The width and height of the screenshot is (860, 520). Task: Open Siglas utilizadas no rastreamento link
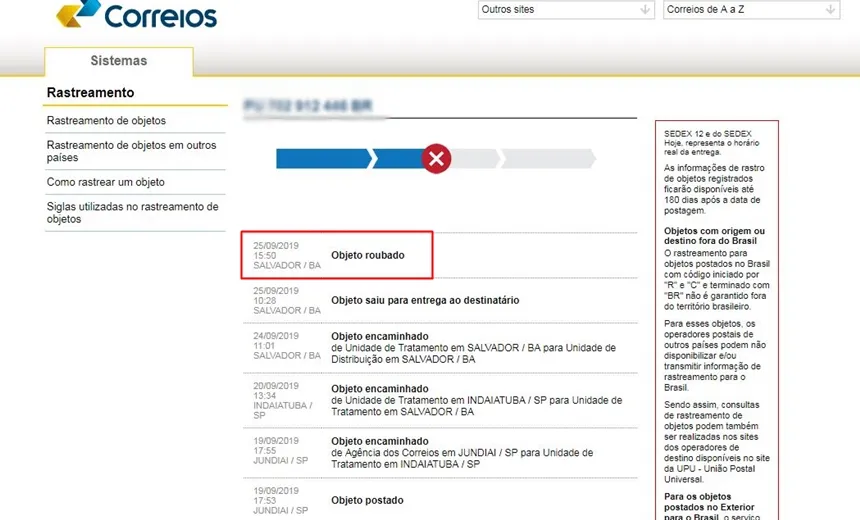point(132,213)
